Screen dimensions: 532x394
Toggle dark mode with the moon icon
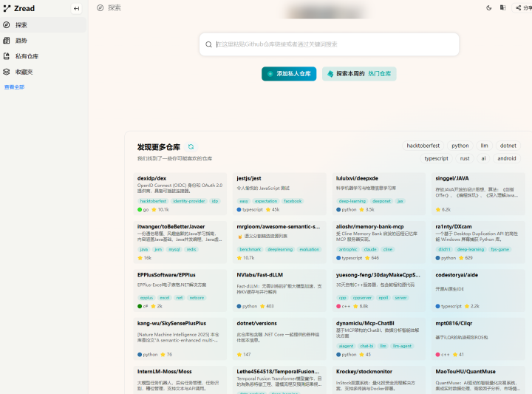(x=489, y=8)
